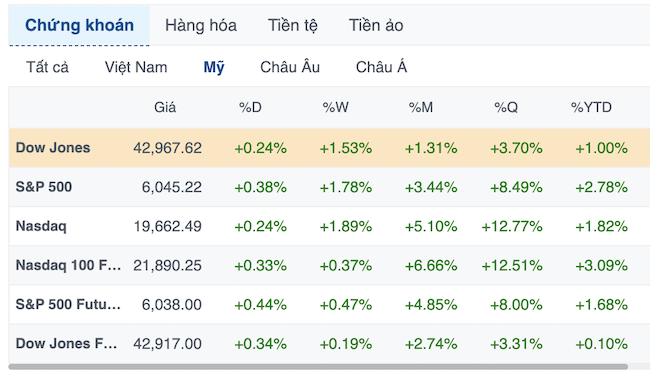Viewport: 650px width, 381px height.
Task: Click the Giá column header
Action: [x=165, y=107]
